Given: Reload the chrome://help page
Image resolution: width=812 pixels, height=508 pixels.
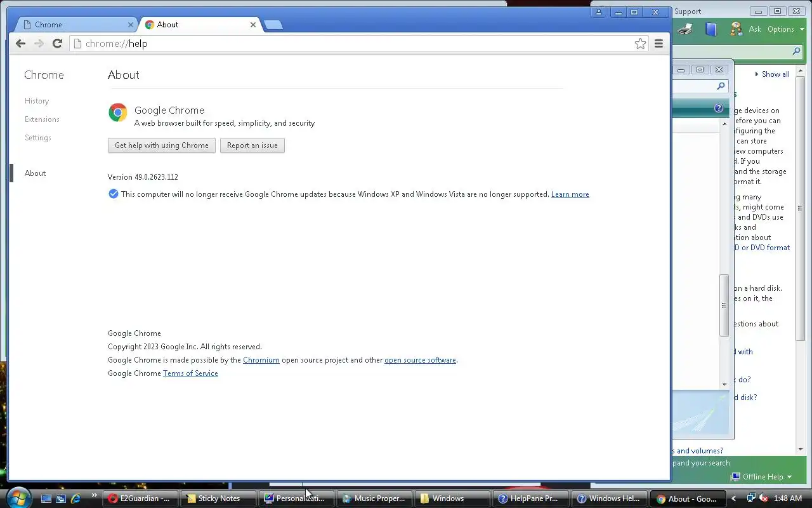Looking at the screenshot, I should pos(57,43).
